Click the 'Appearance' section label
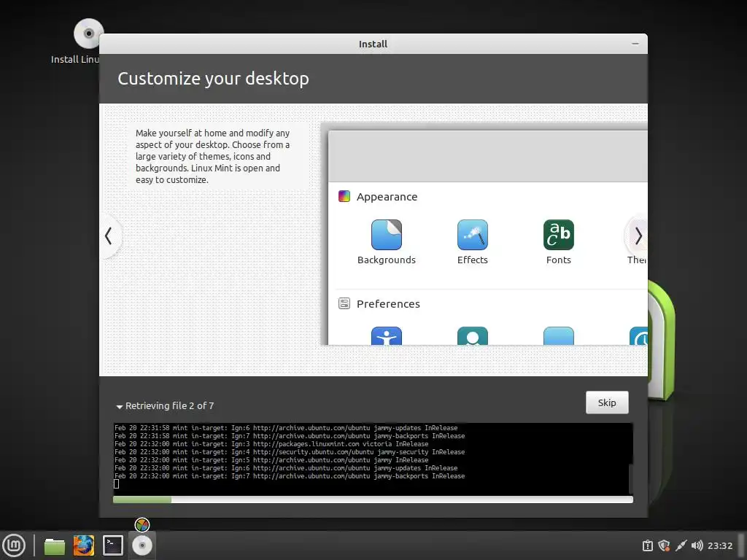The width and height of the screenshot is (747, 560). (x=387, y=197)
